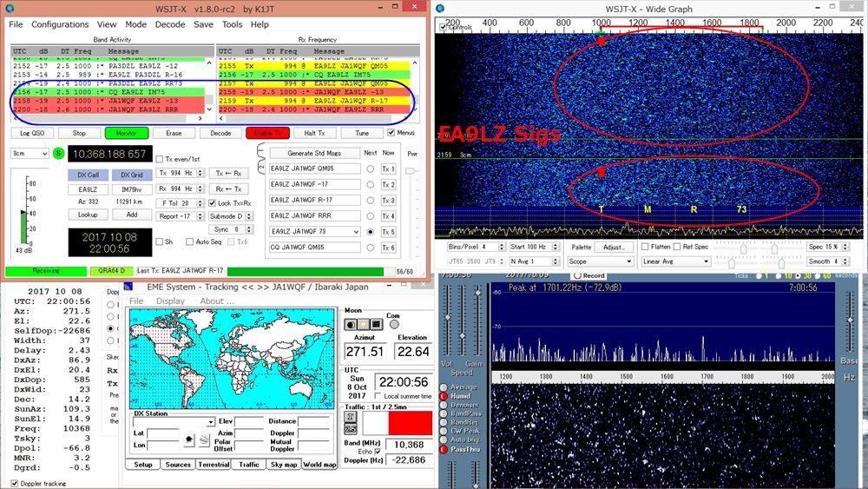Open the Mode menu
This screenshot has height=489, width=868.
tap(135, 24)
